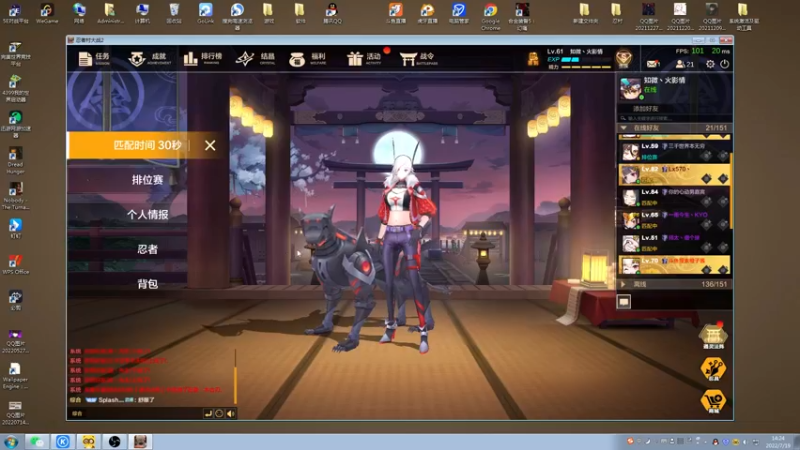Open WeGame desktop shortcut
Viewport: 800px width, 450px height.
(47, 14)
